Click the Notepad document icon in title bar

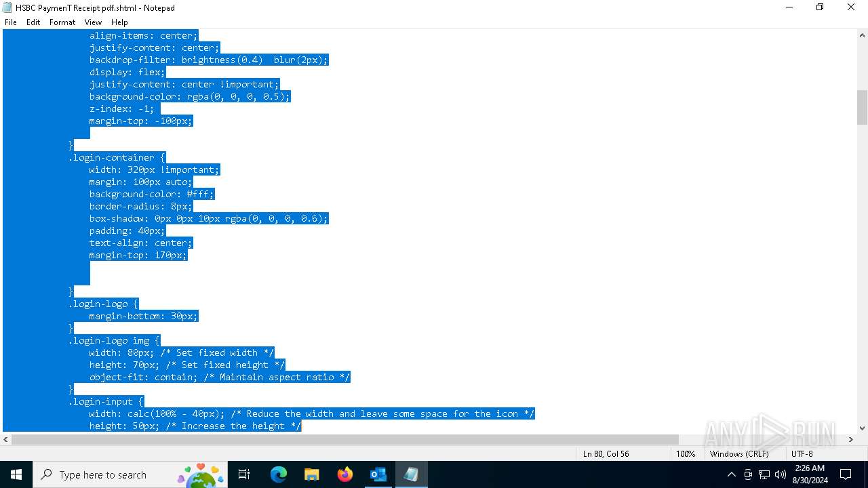tap(7, 7)
